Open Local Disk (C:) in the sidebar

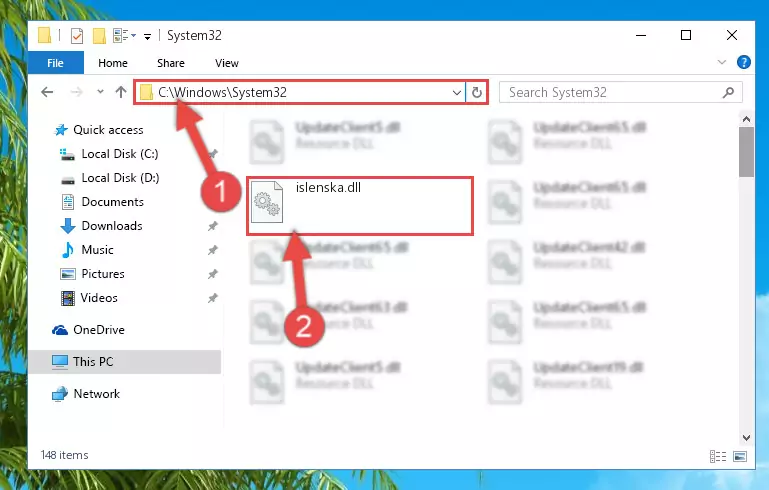(x=120, y=154)
